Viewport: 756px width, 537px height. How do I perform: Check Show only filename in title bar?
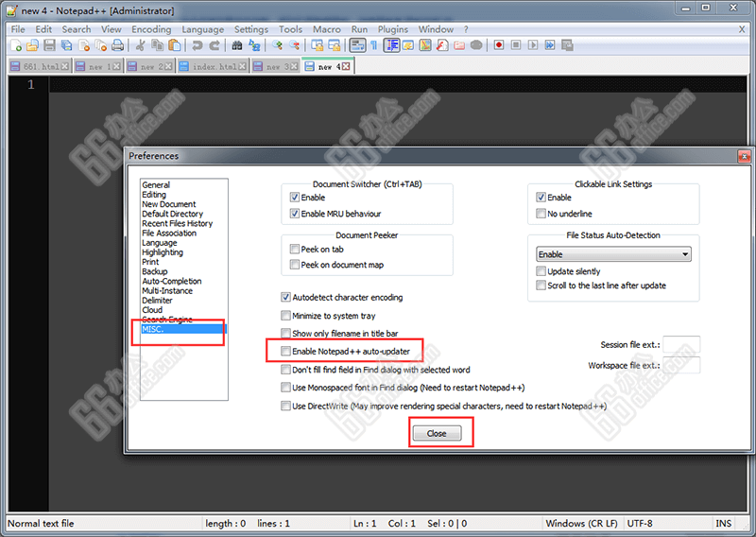click(x=285, y=334)
